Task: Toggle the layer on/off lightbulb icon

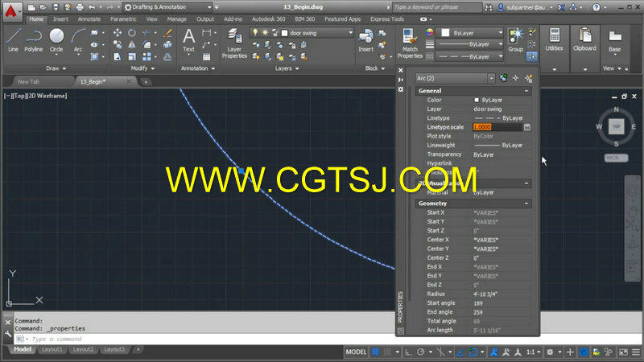Action: tap(255, 32)
